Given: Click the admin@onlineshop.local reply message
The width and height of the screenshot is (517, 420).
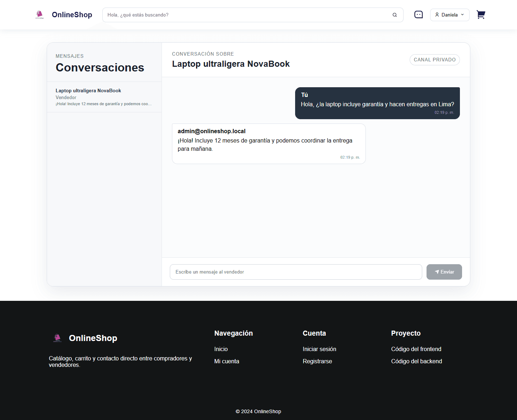Looking at the screenshot, I should (269, 144).
